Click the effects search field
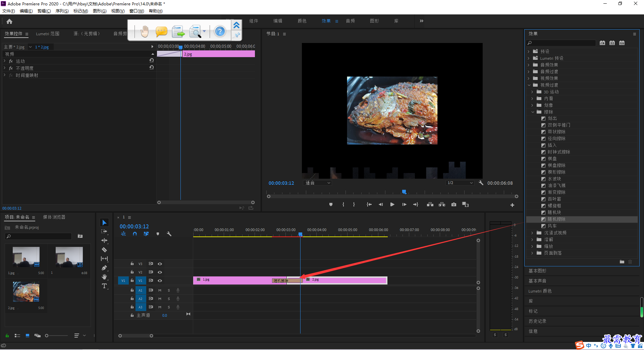The width and height of the screenshot is (644, 350). tap(561, 43)
